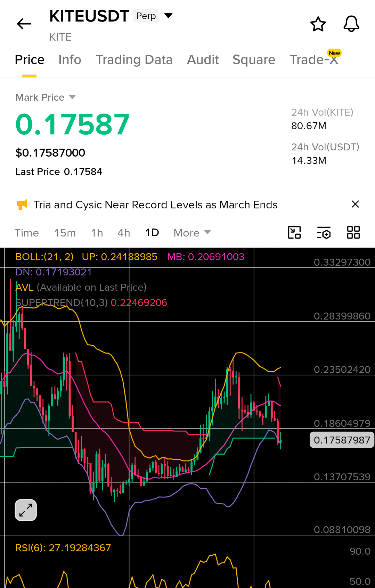This screenshot has height=588, width=375.
Task: Tap the 24h Vol(USDT) 14.33M value
Action: pyautogui.click(x=309, y=160)
